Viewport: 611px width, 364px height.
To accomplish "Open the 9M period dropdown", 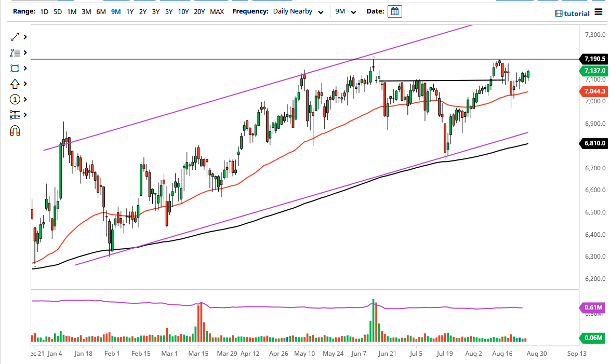I will click(x=346, y=11).
